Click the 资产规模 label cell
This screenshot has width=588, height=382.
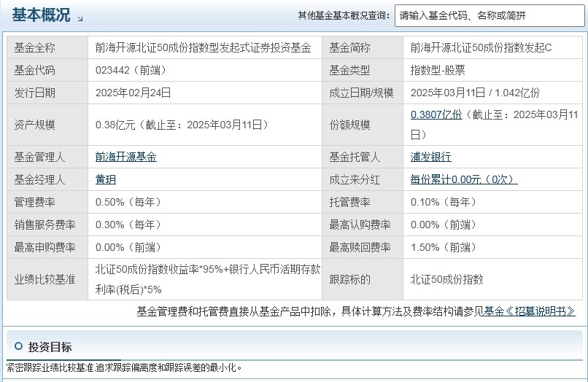click(x=47, y=125)
